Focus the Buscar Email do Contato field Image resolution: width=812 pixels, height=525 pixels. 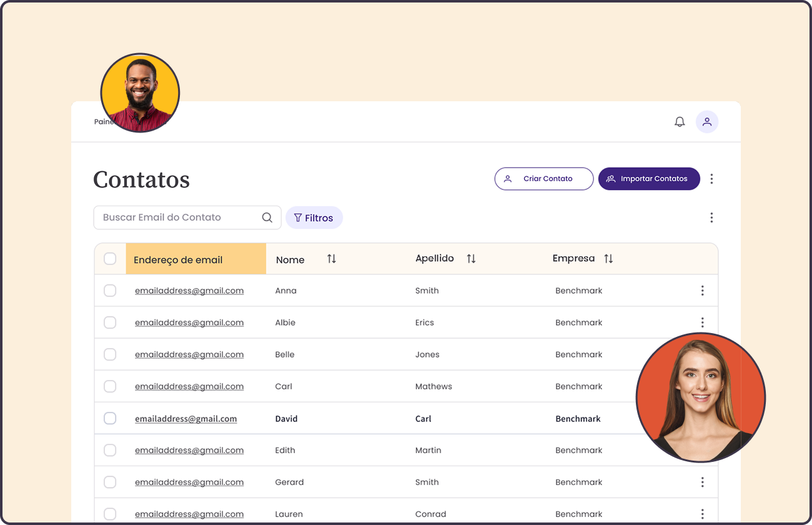tap(178, 217)
